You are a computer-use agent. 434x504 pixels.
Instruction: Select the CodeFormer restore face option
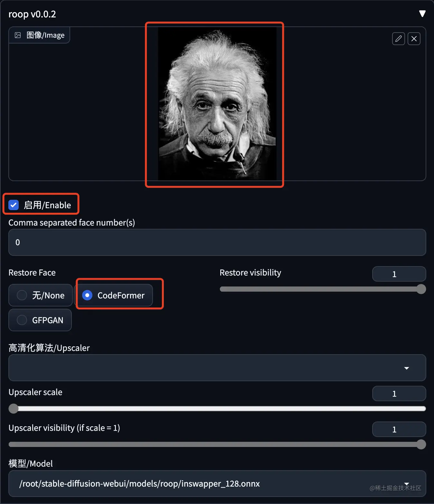pos(114,295)
